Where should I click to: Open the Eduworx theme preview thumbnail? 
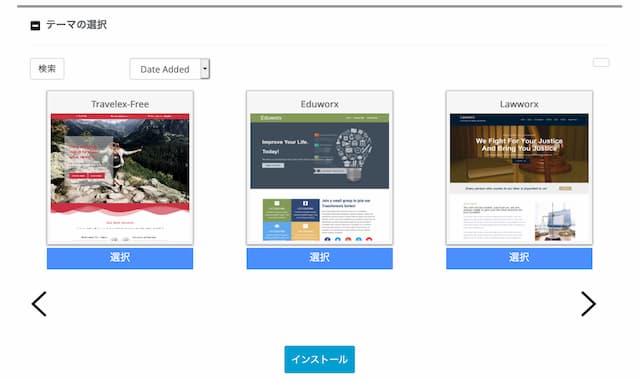click(x=320, y=177)
